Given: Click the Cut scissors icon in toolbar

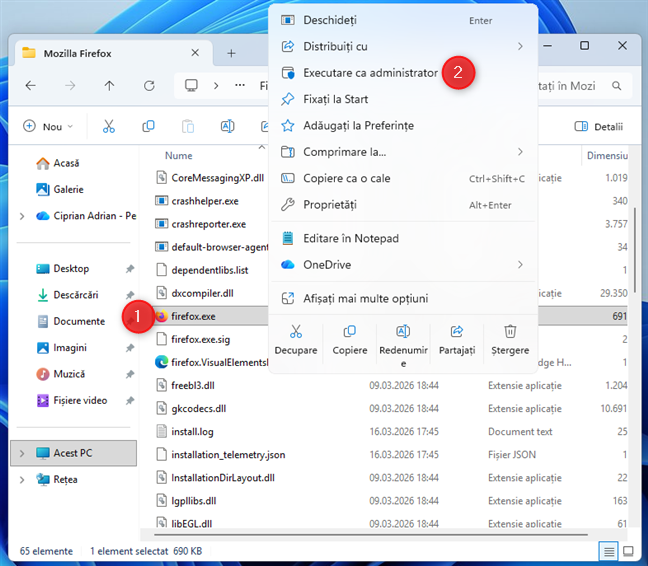Looking at the screenshot, I should (x=109, y=126).
